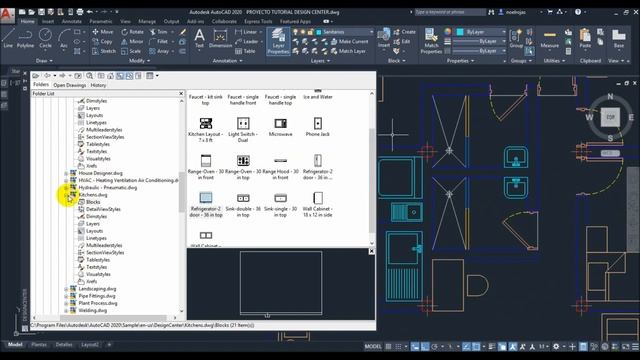
Task: Select Phone Jack block thumbnail
Action: (x=318, y=127)
